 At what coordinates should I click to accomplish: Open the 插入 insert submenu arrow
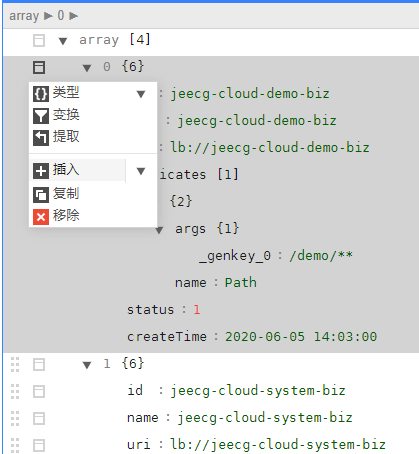141,171
